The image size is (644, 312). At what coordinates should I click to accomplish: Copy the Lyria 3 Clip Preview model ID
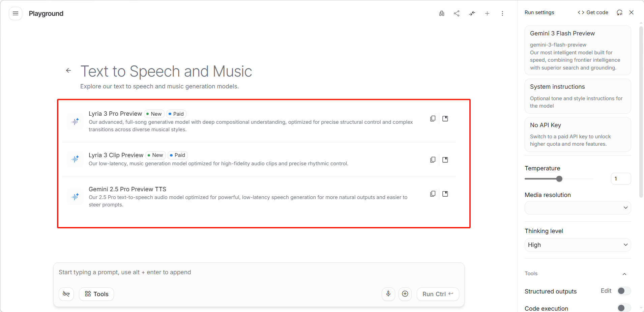pos(433,160)
